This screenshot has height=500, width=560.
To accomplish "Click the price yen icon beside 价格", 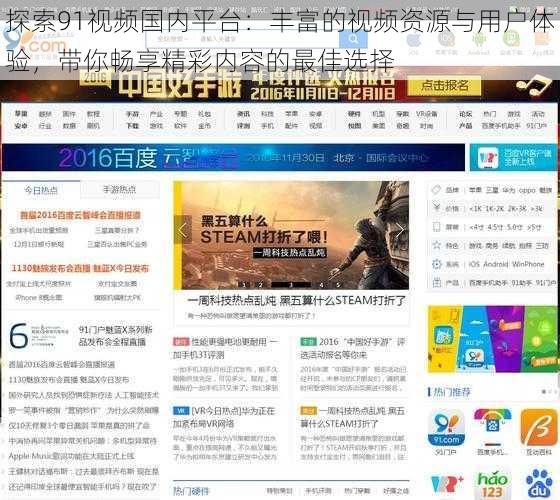I will tap(436, 208).
